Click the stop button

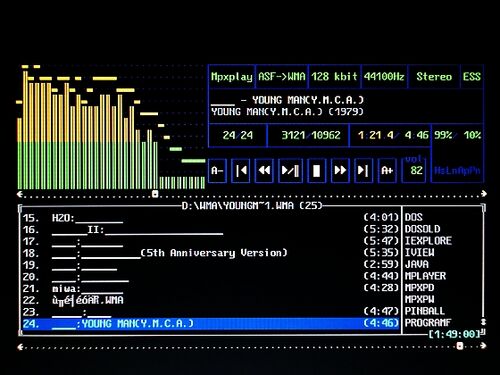316,171
